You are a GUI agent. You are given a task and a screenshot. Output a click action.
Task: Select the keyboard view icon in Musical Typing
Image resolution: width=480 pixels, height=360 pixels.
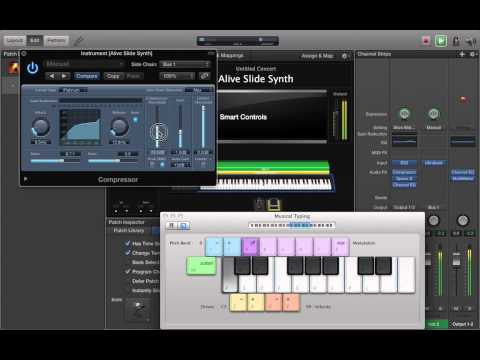coord(184,226)
